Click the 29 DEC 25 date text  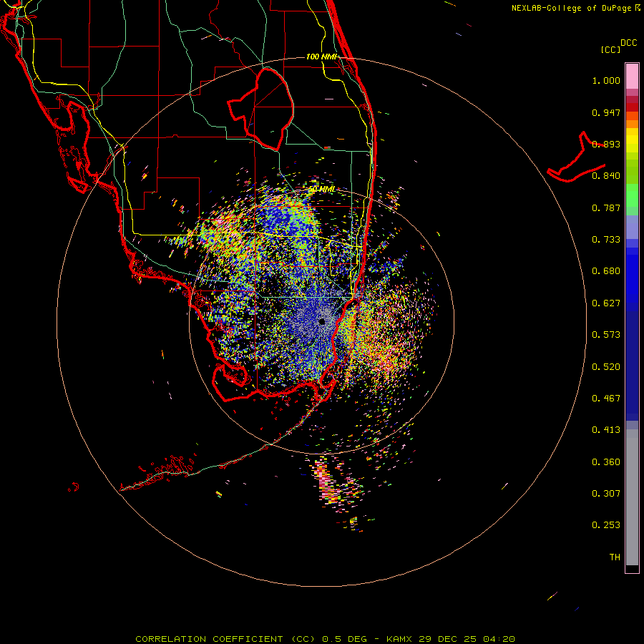[x=448, y=639]
